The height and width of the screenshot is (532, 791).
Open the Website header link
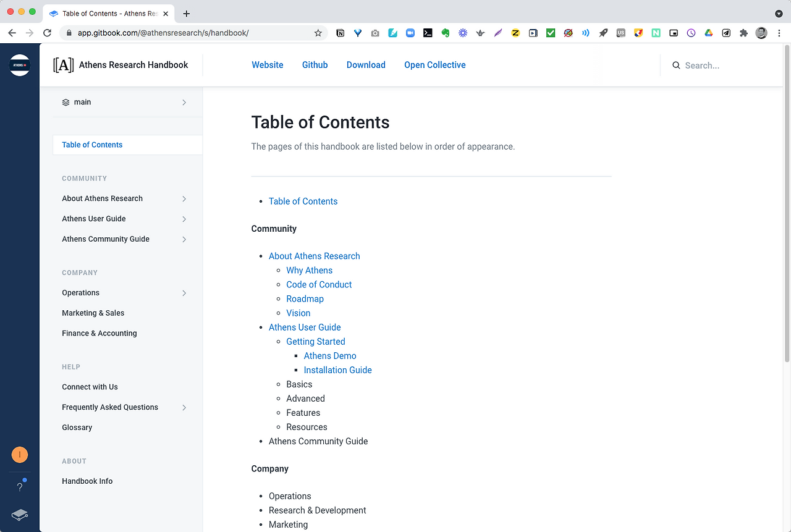(268, 65)
